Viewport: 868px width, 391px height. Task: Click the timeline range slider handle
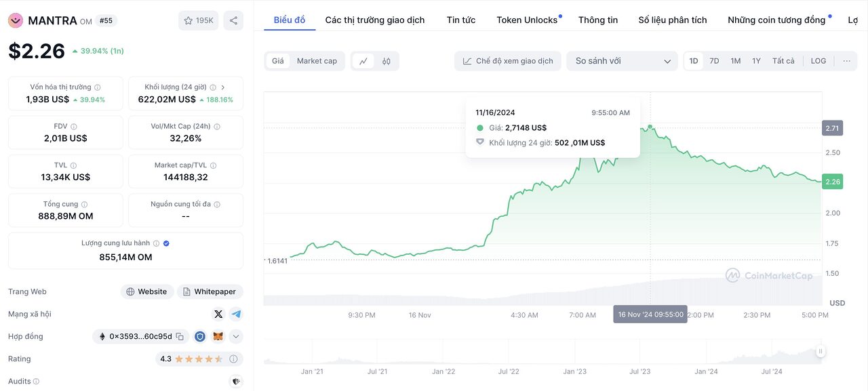(821, 351)
